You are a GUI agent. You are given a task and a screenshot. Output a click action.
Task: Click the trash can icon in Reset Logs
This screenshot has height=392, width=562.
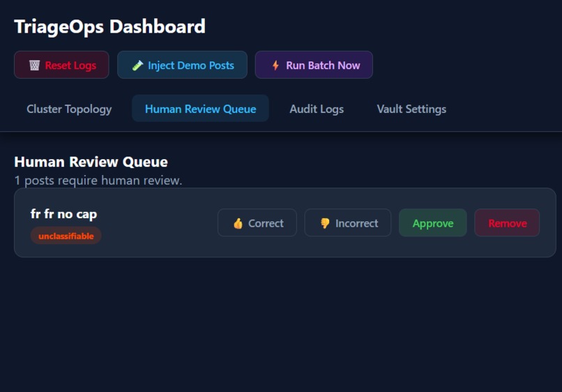(34, 66)
